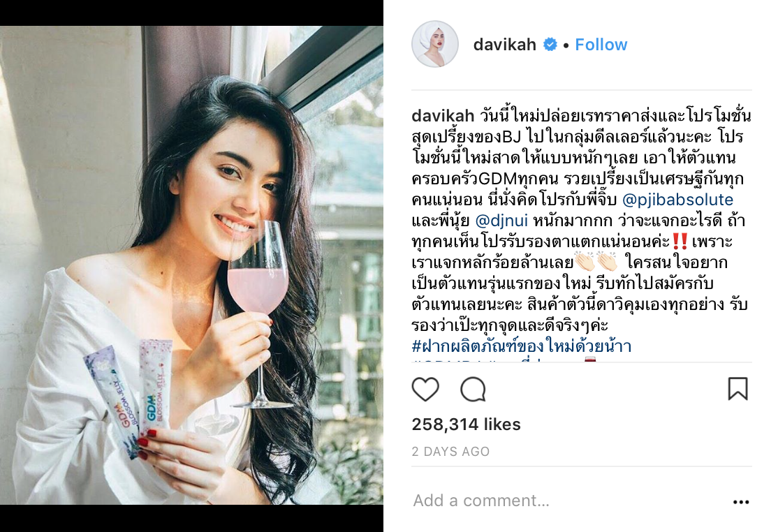The width and height of the screenshot is (778, 532).
Task: Save the post with the bookmark icon
Action: [737, 388]
